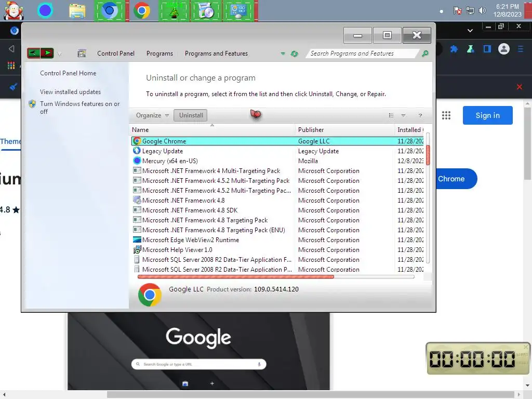Viewport: 532px width, 399px height.
Task: Dismiss the browser infobar with red X
Action: click(519, 87)
